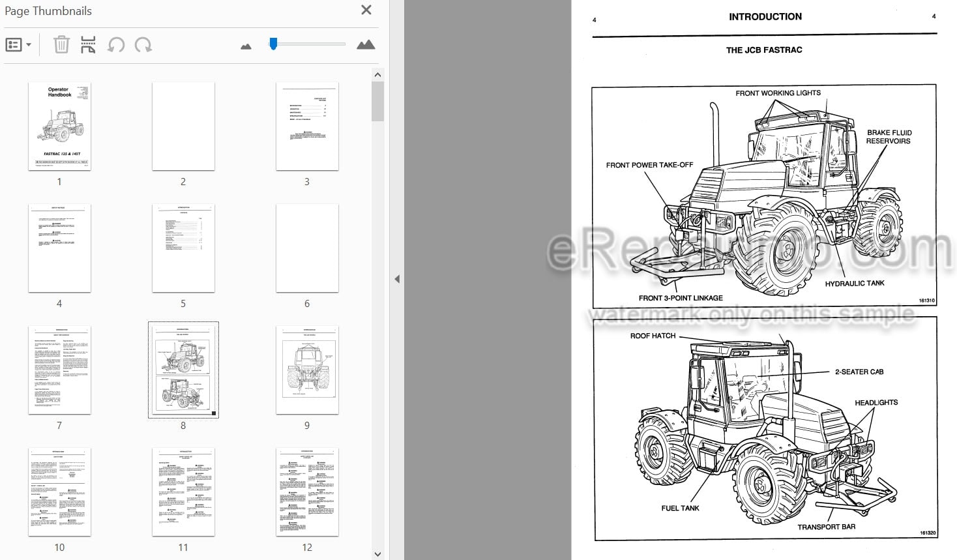
Task: Click the TRANSPORT BAR label
Action: point(827,527)
